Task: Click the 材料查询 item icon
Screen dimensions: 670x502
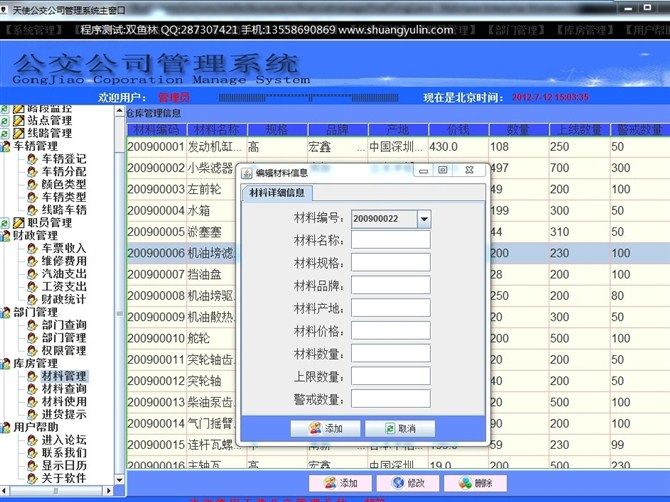Action: (32, 389)
